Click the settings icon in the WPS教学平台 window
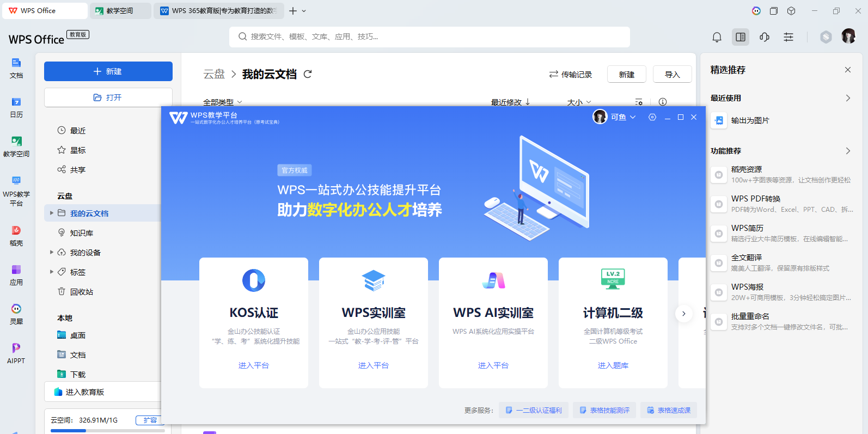This screenshot has width=868, height=434. coord(652,117)
